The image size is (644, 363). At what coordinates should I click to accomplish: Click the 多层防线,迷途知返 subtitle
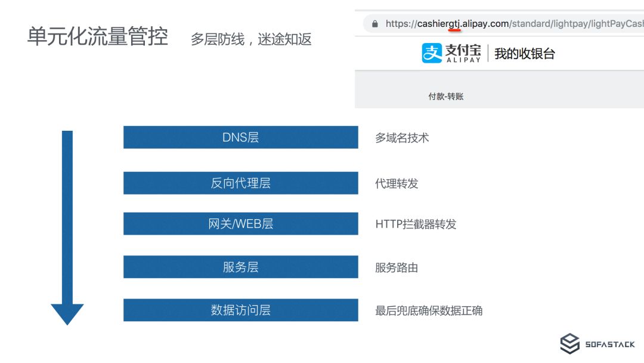251,39
